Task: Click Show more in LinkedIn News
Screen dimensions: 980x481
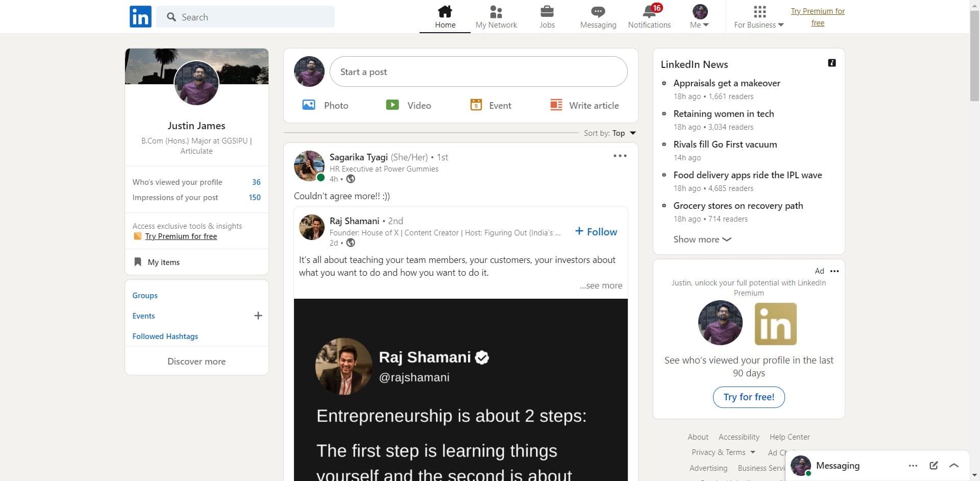Action: [x=702, y=239]
